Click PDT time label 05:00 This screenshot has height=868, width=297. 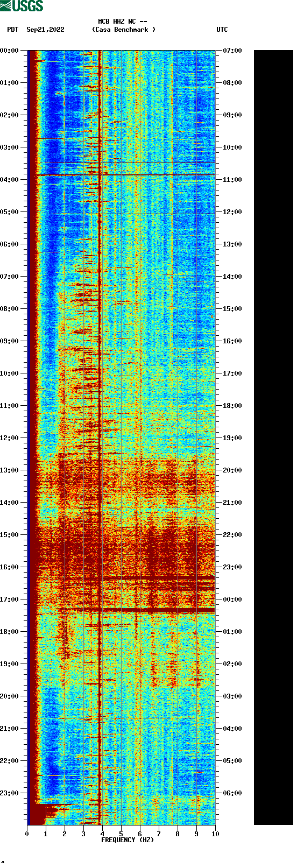[x=10, y=212]
